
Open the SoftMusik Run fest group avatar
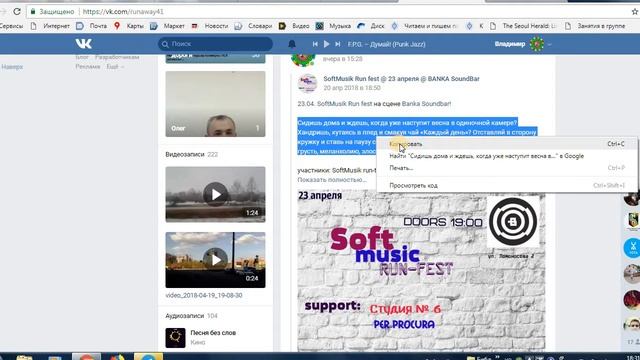coord(307,83)
